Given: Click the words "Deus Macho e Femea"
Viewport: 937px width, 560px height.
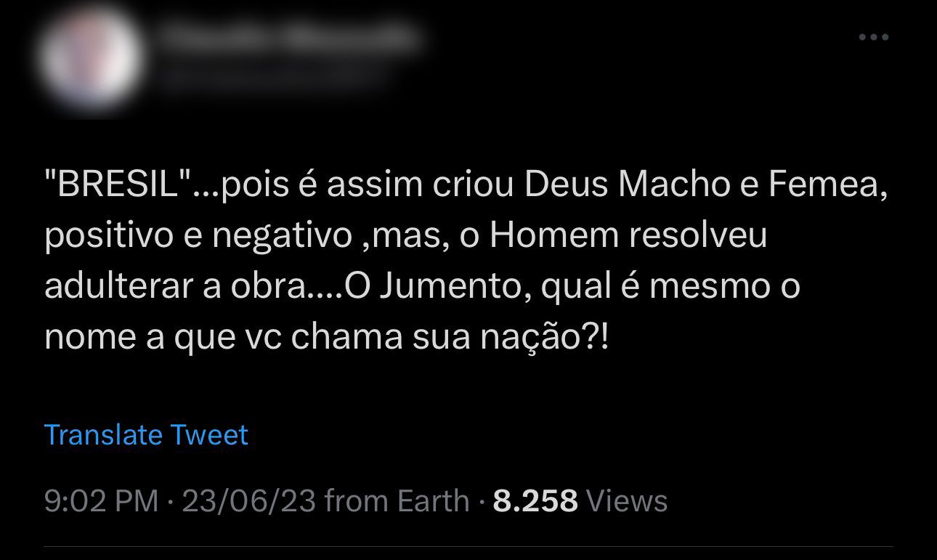Looking at the screenshot, I should coord(705,186).
